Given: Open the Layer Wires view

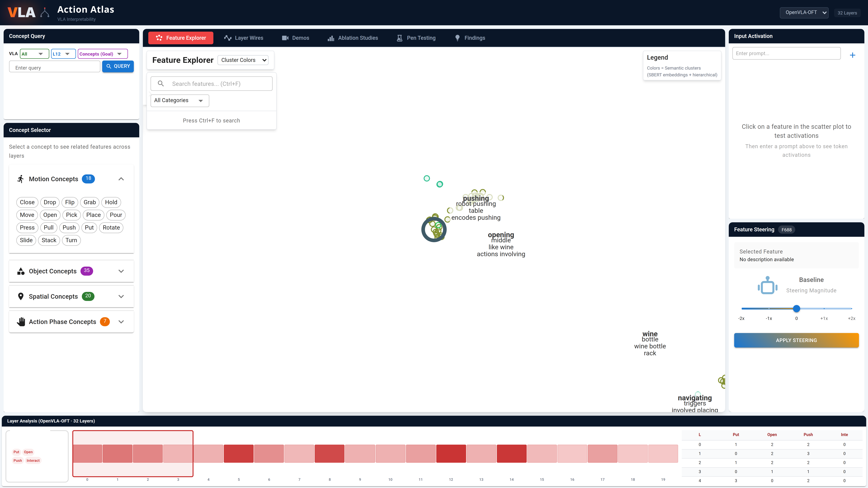Looking at the screenshot, I should point(244,38).
